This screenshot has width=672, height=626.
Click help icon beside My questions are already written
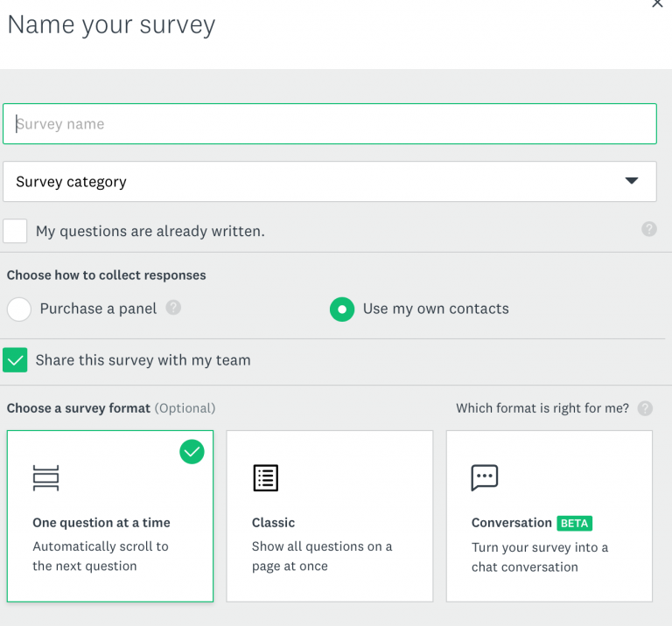649,229
